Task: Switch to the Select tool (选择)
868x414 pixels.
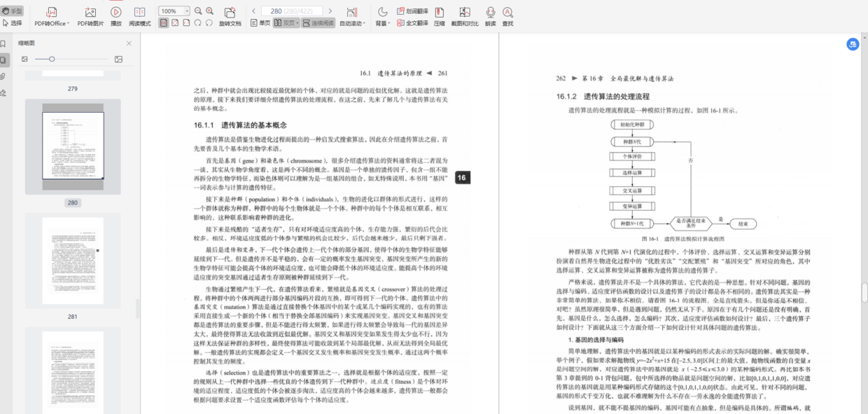Action: (x=13, y=22)
